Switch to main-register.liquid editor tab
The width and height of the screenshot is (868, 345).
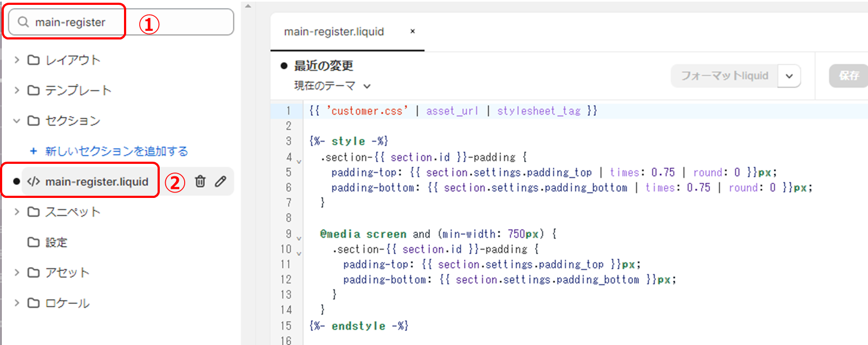(334, 31)
